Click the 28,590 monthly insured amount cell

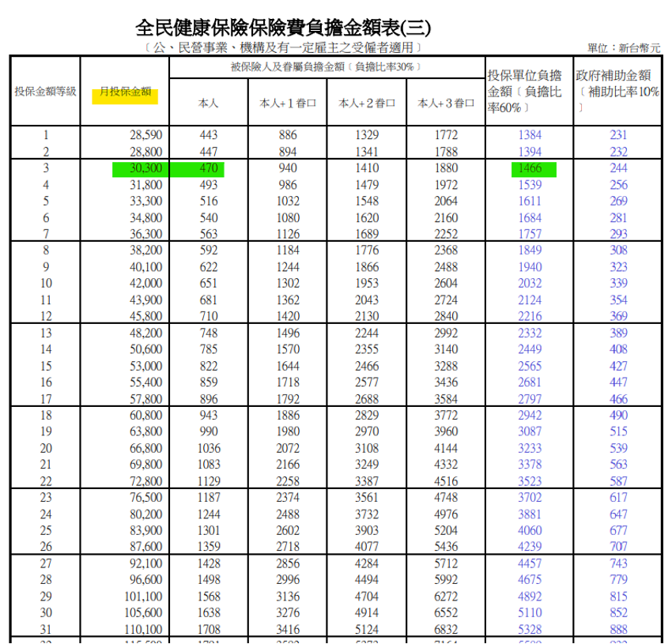[x=145, y=135]
